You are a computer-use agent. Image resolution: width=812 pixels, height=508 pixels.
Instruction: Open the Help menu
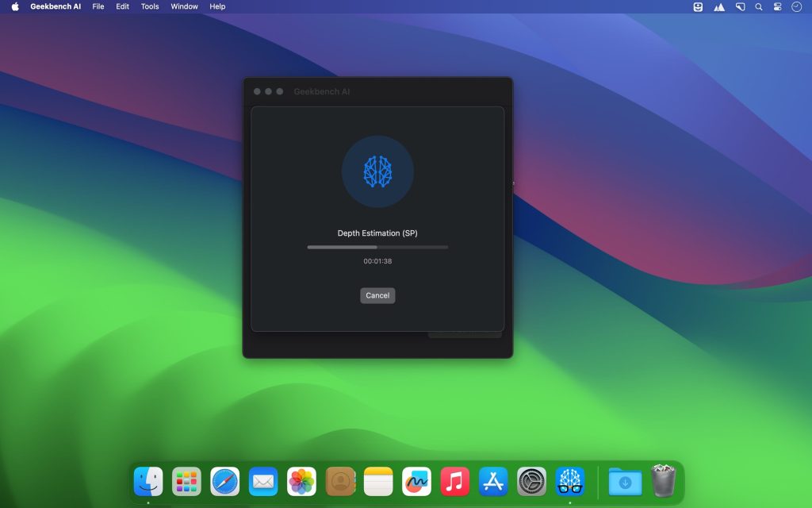[216, 6]
